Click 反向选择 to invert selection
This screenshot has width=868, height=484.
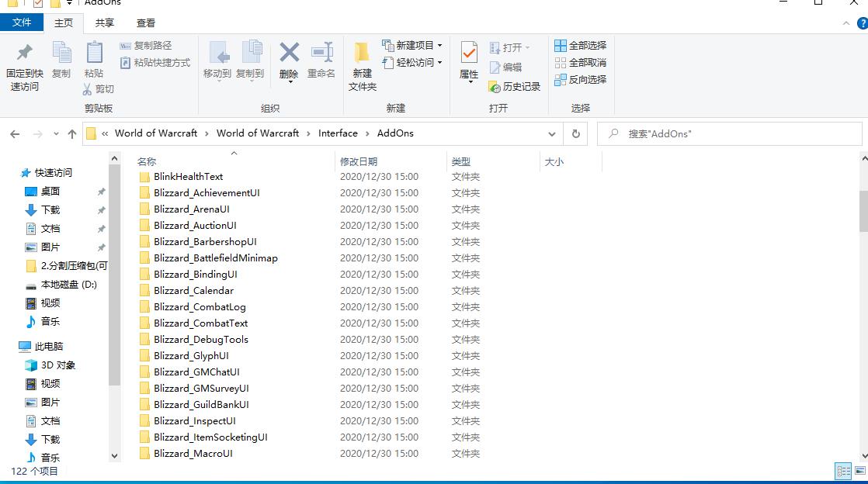tap(581, 79)
